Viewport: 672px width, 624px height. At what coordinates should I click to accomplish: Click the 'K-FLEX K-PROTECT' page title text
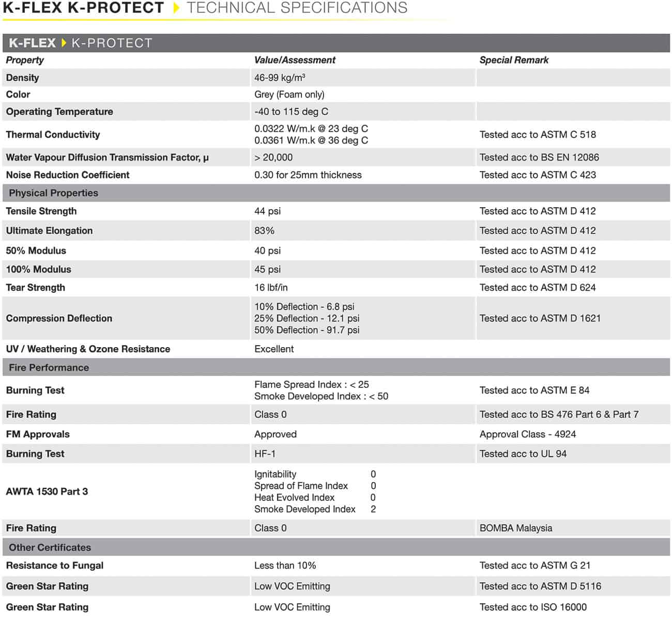coord(83,8)
